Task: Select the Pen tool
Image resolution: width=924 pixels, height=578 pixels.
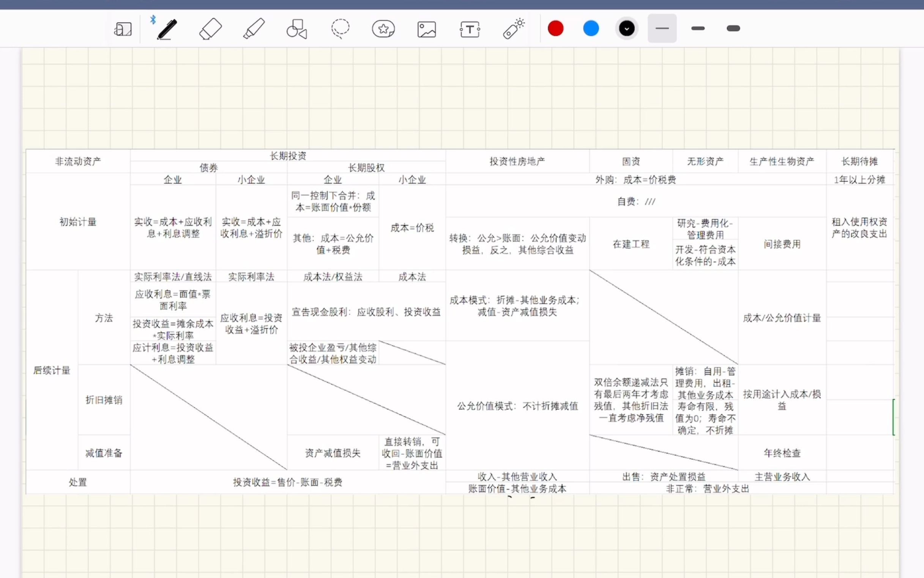Action: click(167, 29)
